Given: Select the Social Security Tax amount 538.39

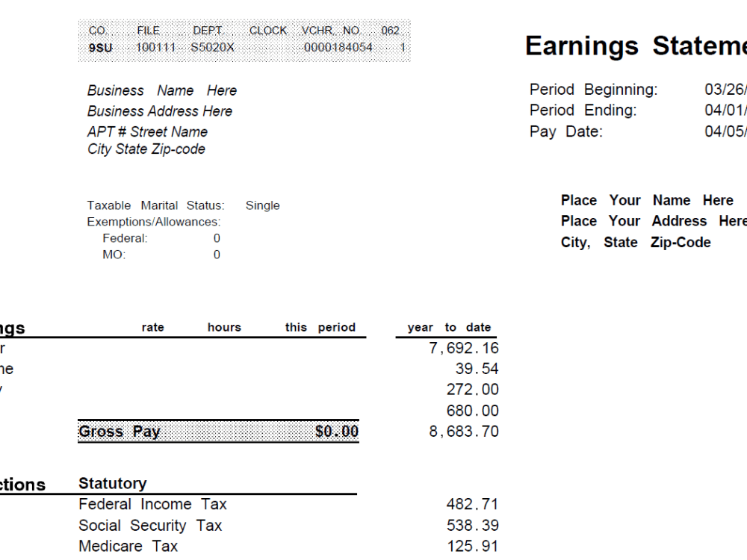Looking at the screenshot, I should point(472,525).
